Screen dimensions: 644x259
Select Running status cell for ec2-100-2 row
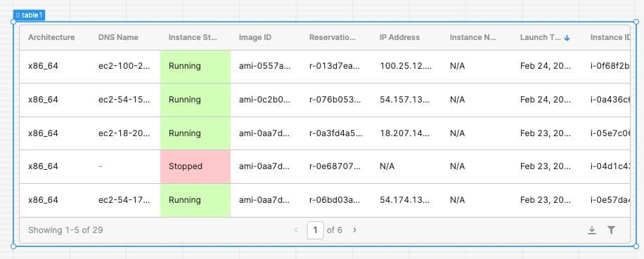click(195, 67)
